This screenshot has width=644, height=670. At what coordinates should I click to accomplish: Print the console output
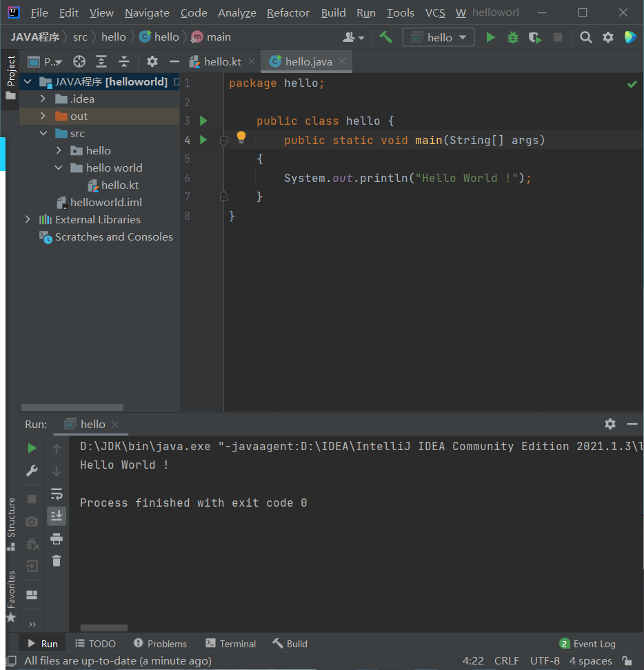(57, 538)
